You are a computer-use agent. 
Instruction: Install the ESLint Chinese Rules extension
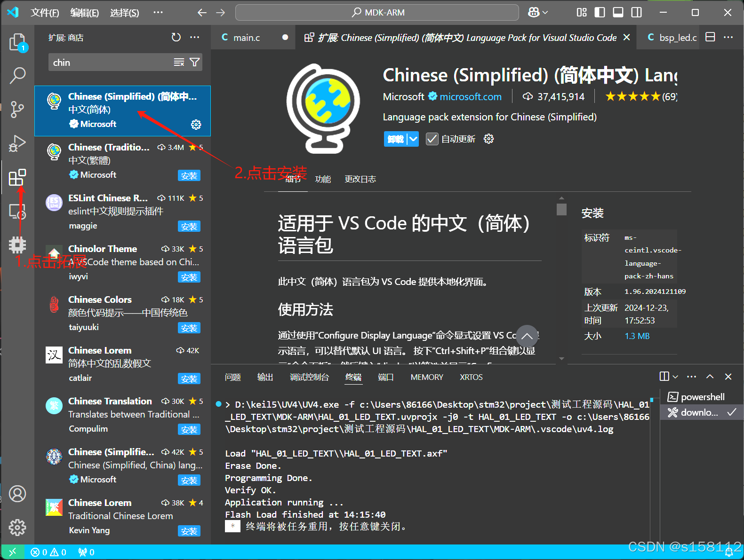coord(189,226)
